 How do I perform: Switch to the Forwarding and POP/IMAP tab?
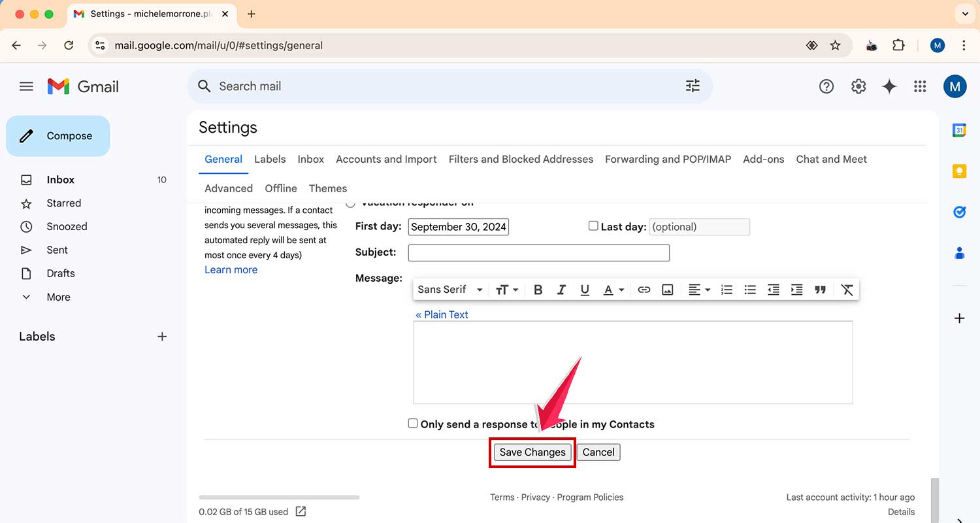tap(667, 159)
